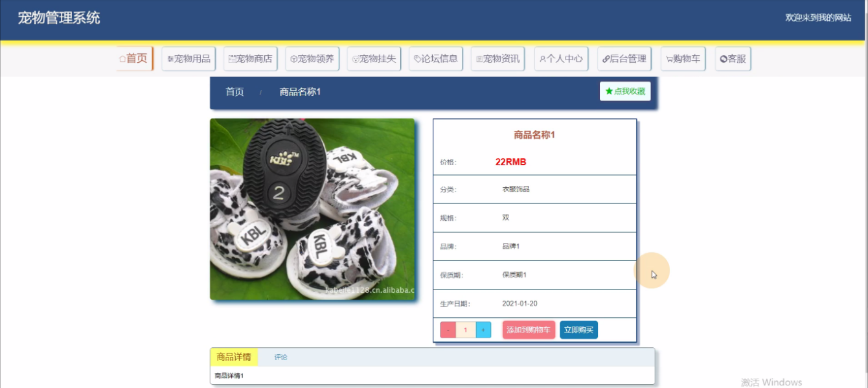Click the 22RMB price text

(511, 162)
